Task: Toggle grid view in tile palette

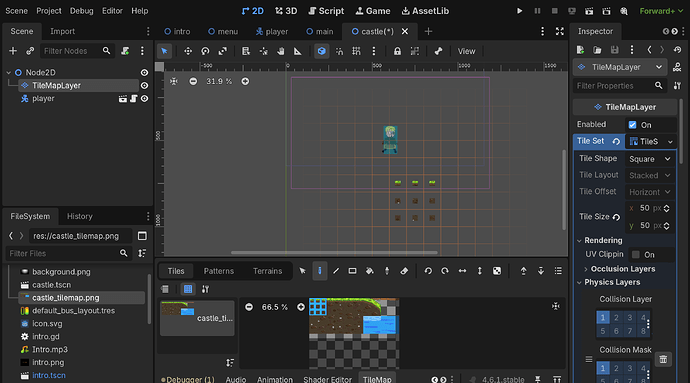Action: click(188, 289)
